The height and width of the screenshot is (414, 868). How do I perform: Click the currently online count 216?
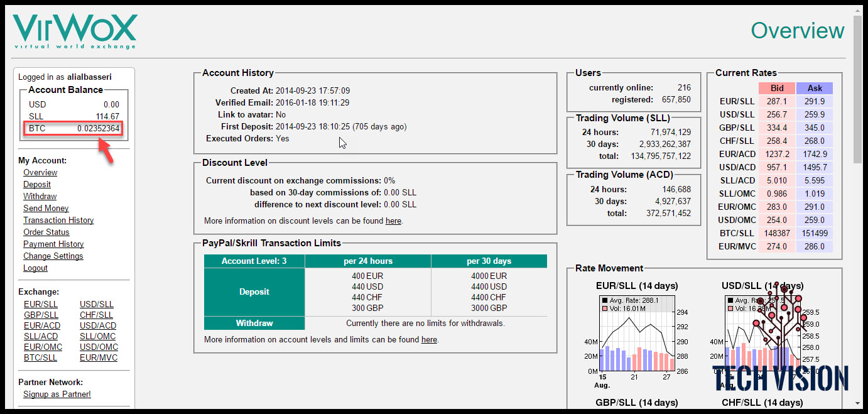[684, 87]
